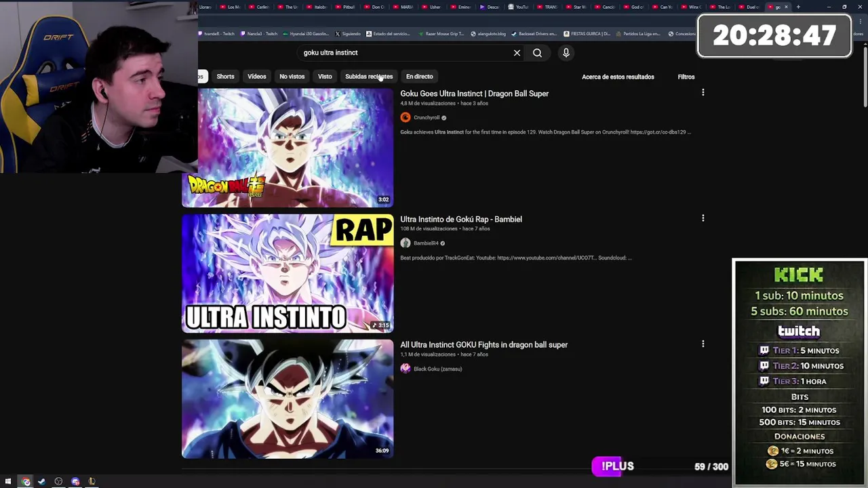868x488 pixels.
Task: Open Windows Start menu
Action: coord(8,481)
